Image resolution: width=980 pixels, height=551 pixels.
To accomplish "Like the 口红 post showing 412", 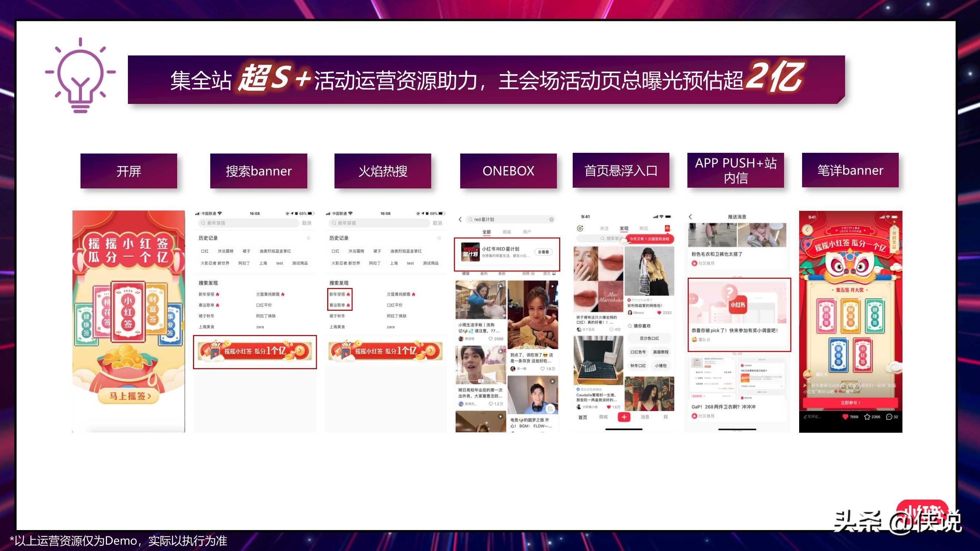I will click(x=611, y=329).
